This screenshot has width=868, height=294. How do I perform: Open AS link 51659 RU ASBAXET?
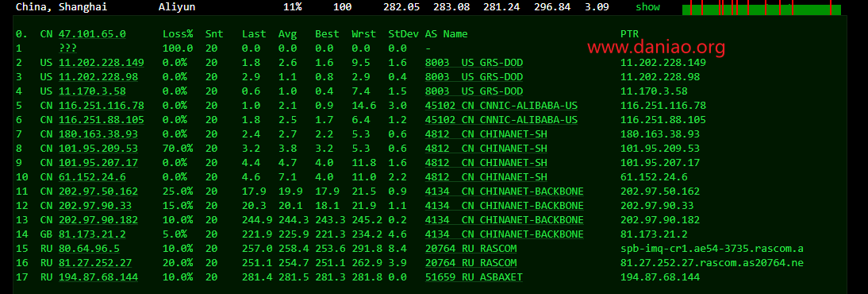tap(474, 277)
